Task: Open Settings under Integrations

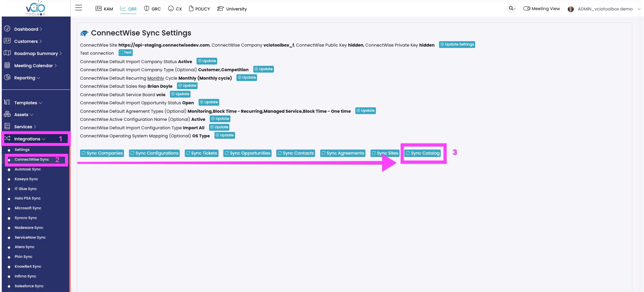Action: click(x=22, y=150)
